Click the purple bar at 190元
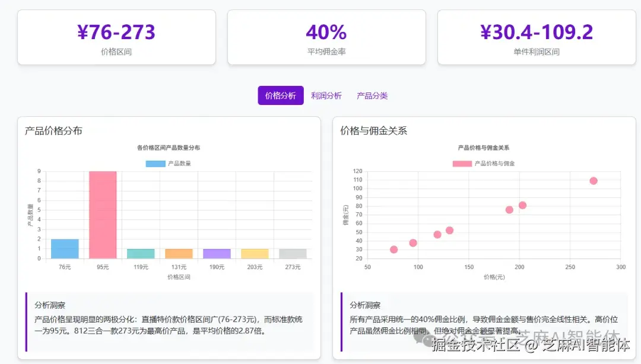Image resolution: width=641 pixels, height=364 pixels. pyautogui.click(x=216, y=253)
